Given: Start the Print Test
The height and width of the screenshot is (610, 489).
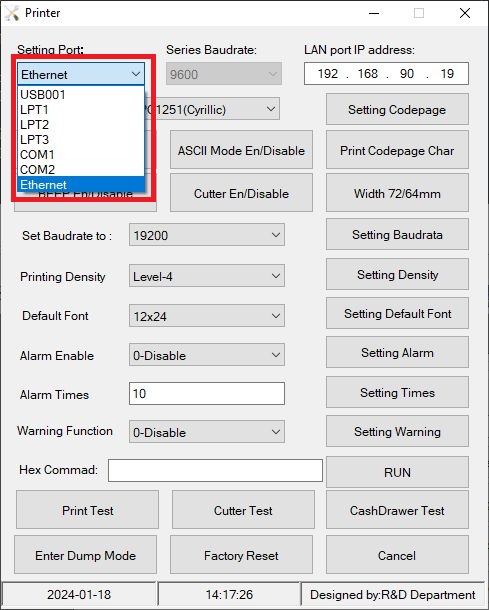Looking at the screenshot, I should [x=88, y=510].
